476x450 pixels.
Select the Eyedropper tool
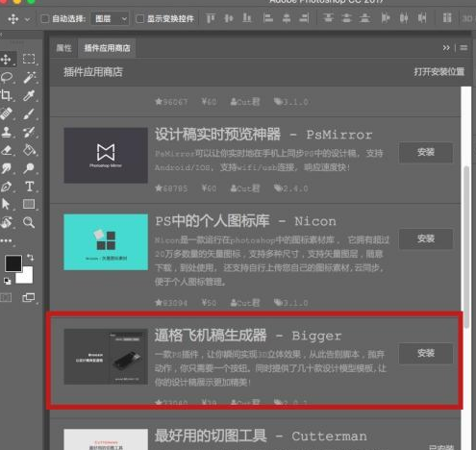tap(29, 95)
